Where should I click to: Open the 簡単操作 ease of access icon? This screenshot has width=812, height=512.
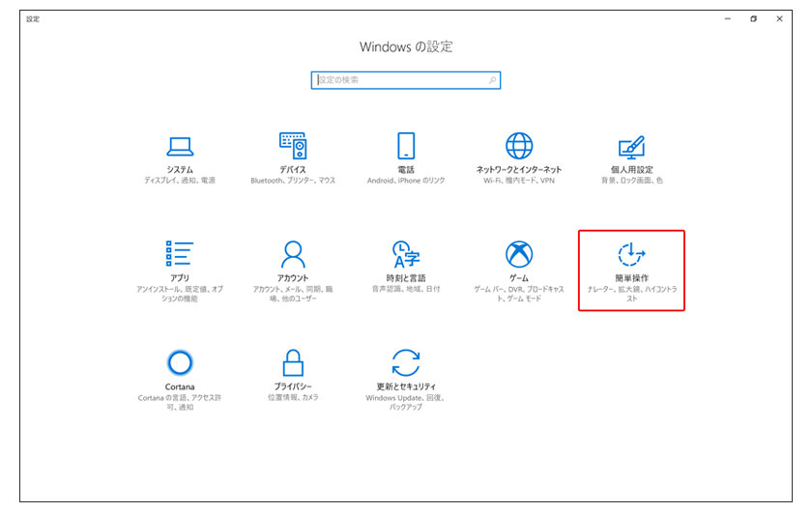coord(632,254)
